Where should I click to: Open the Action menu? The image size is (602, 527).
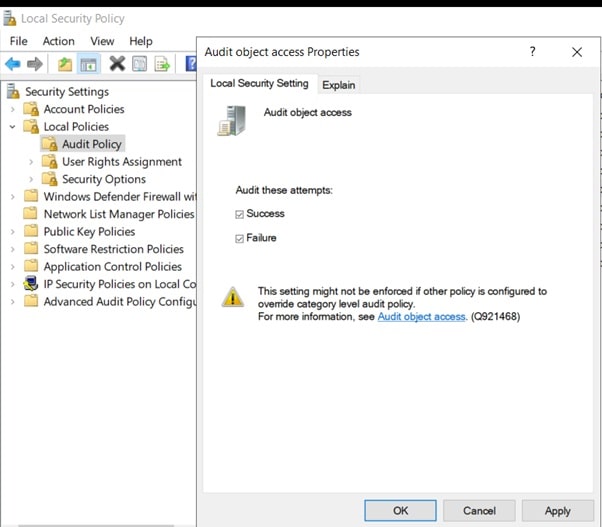pyautogui.click(x=58, y=41)
